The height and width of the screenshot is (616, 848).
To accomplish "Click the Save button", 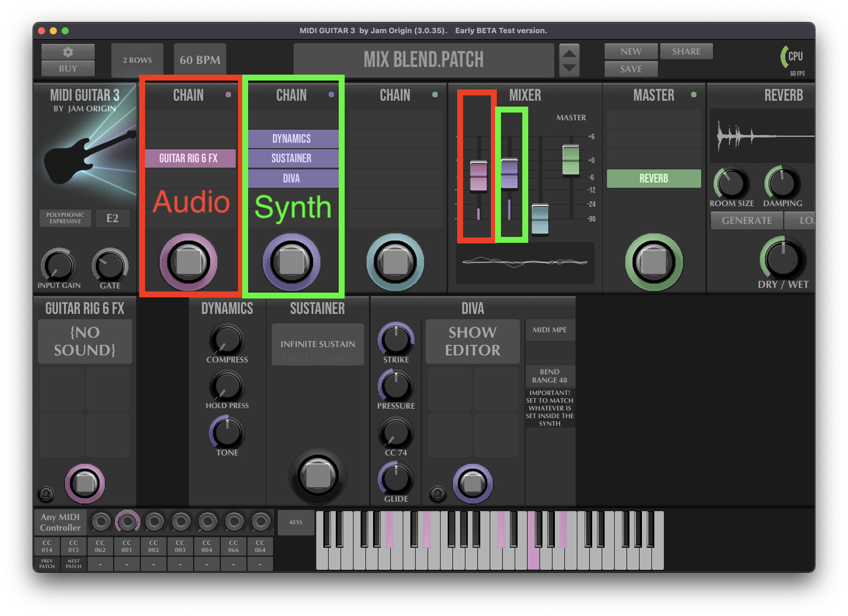I will point(631,69).
